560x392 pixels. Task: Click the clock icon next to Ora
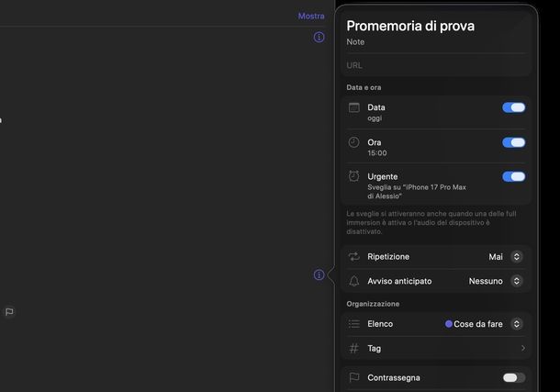354,142
